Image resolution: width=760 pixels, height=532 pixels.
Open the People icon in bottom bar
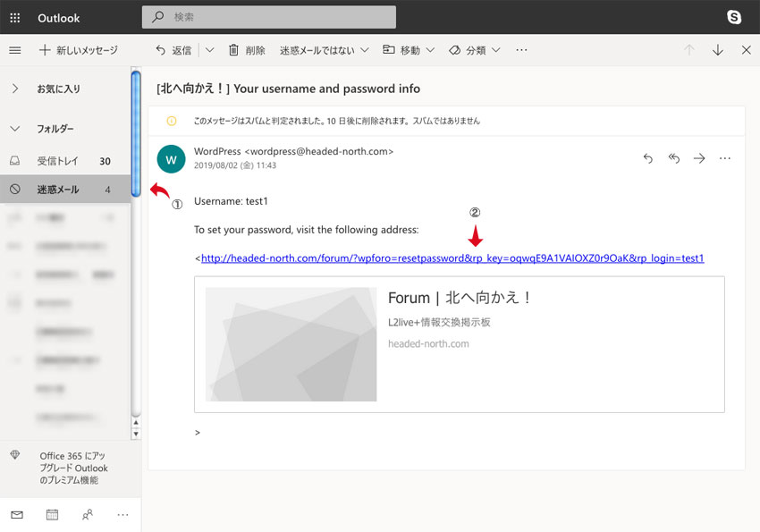click(87, 515)
